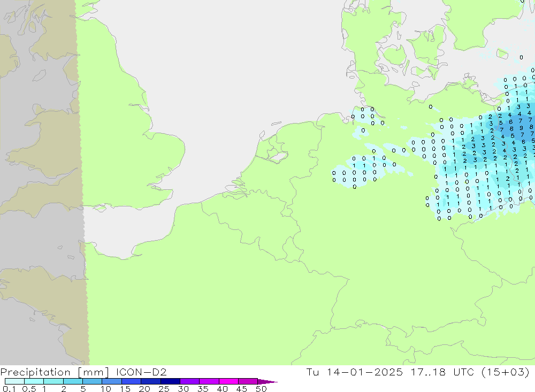Pick the 15–20 mm legend color box
Image resolution: width=535 pixels, height=392 pixels.
pyautogui.click(x=132, y=381)
